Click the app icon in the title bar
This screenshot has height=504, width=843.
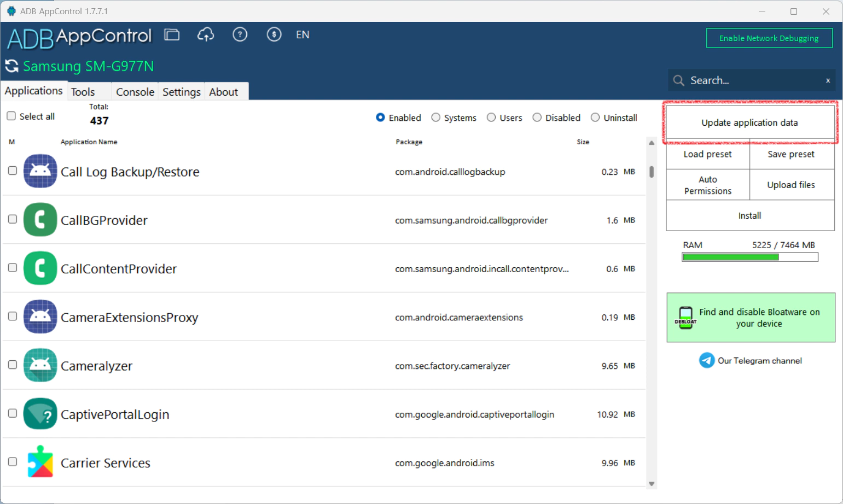[x=11, y=11]
